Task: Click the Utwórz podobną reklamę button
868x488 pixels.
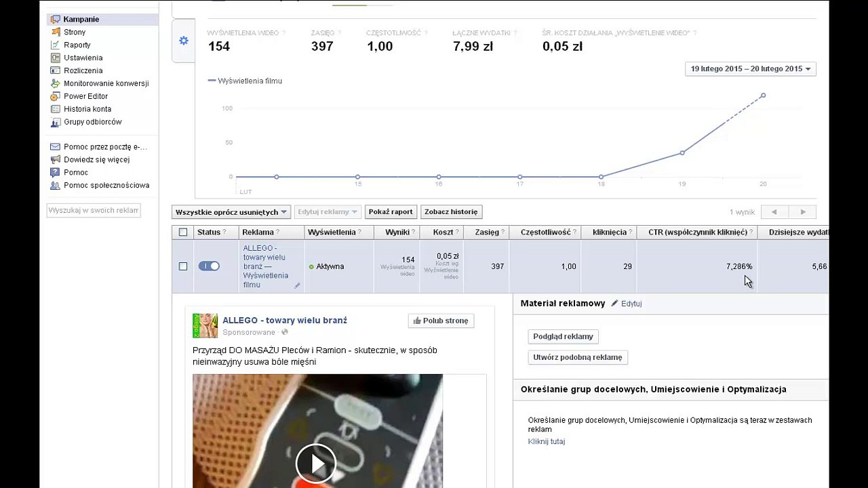Action: [x=578, y=357]
